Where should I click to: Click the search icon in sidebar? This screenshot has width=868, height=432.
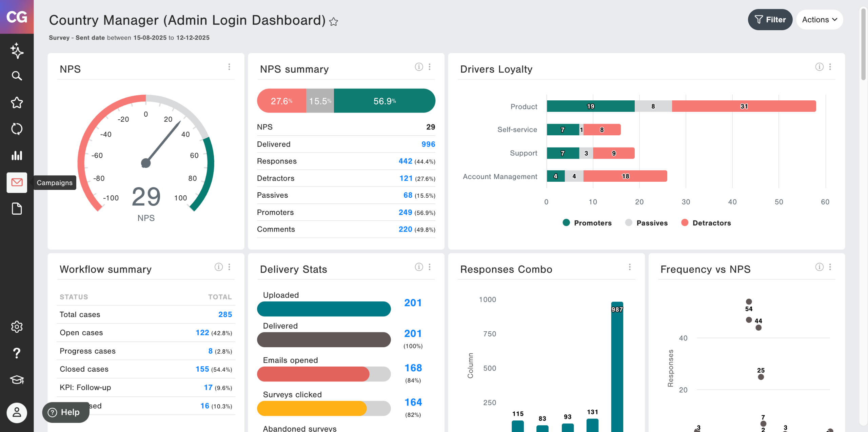(17, 76)
